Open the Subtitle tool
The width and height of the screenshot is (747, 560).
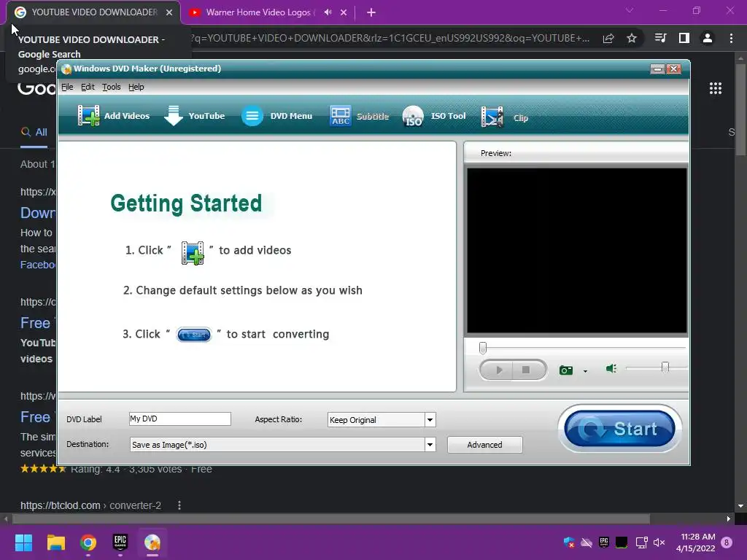pyautogui.click(x=359, y=116)
